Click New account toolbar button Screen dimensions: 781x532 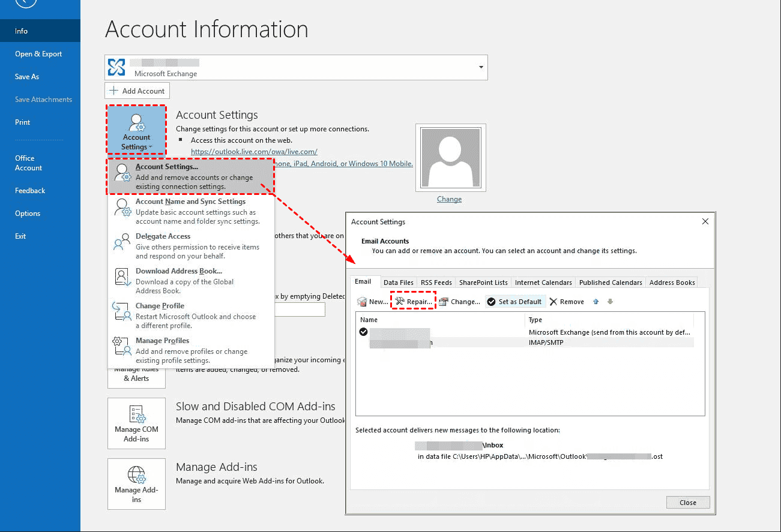tap(373, 302)
